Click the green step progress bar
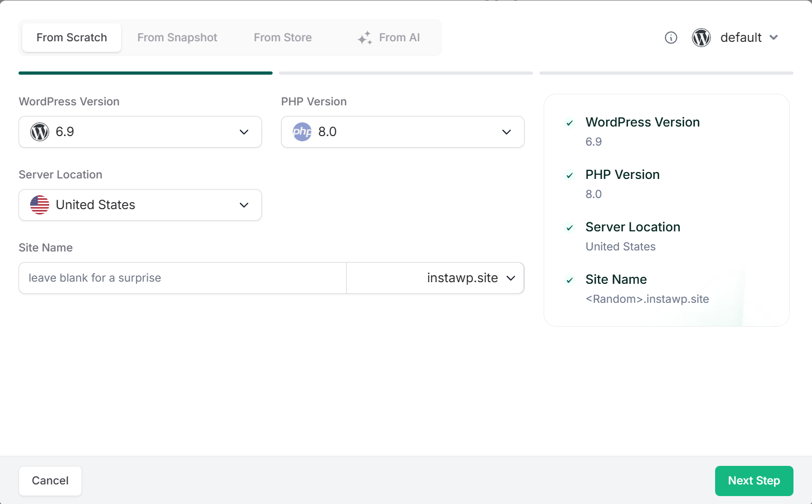The width and height of the screenshot is (812, 504). click(146, 73)
